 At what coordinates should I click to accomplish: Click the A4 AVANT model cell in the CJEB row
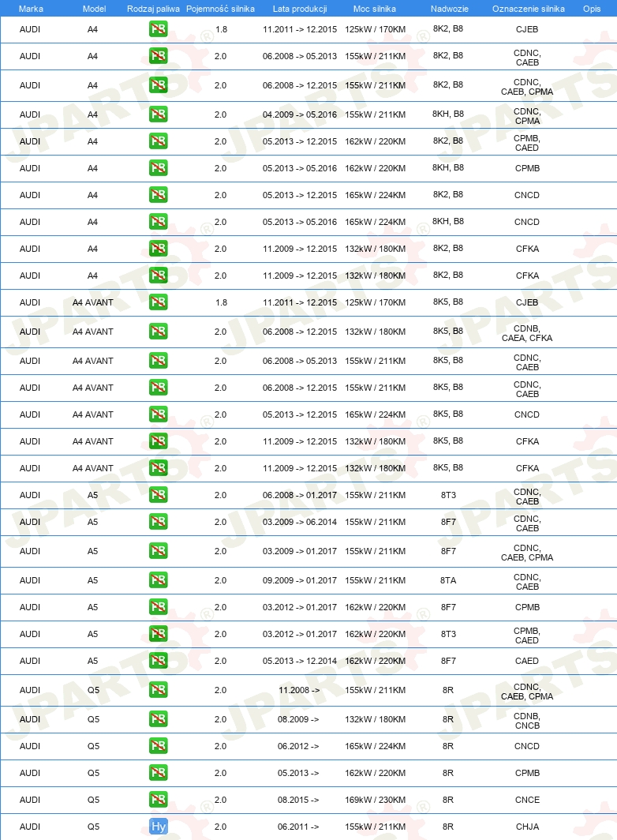click(92, 302)
